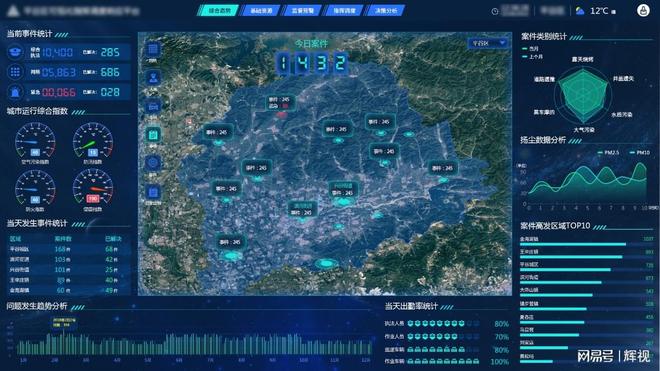The height and width of the screenshot is (371, 660).
Task: Click the 当天出勤率统计 panel title
Action: pos(411,306)
